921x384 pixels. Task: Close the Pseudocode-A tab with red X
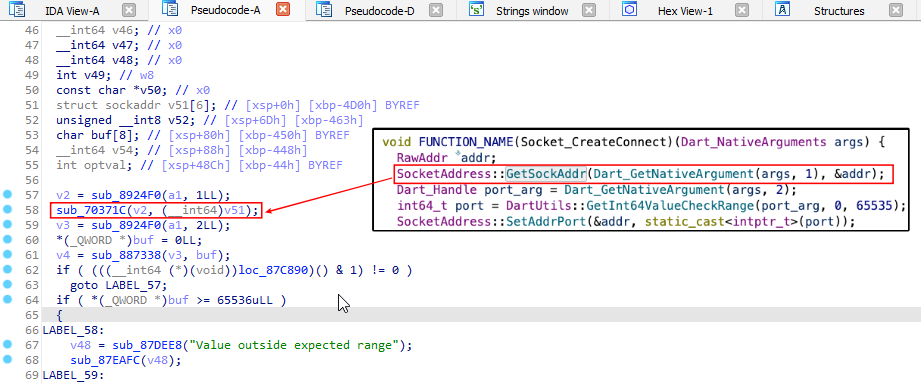point(283,9)
